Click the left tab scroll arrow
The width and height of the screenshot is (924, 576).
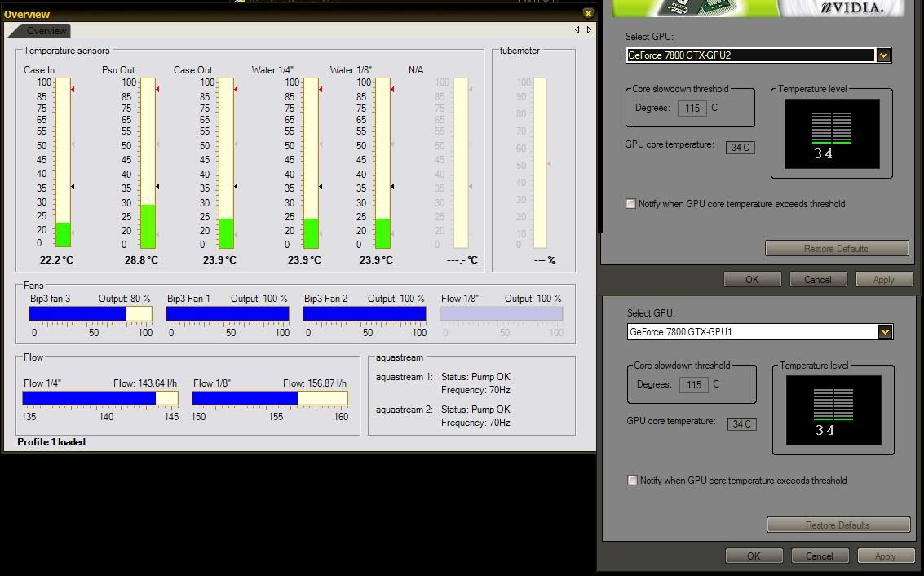577,30
